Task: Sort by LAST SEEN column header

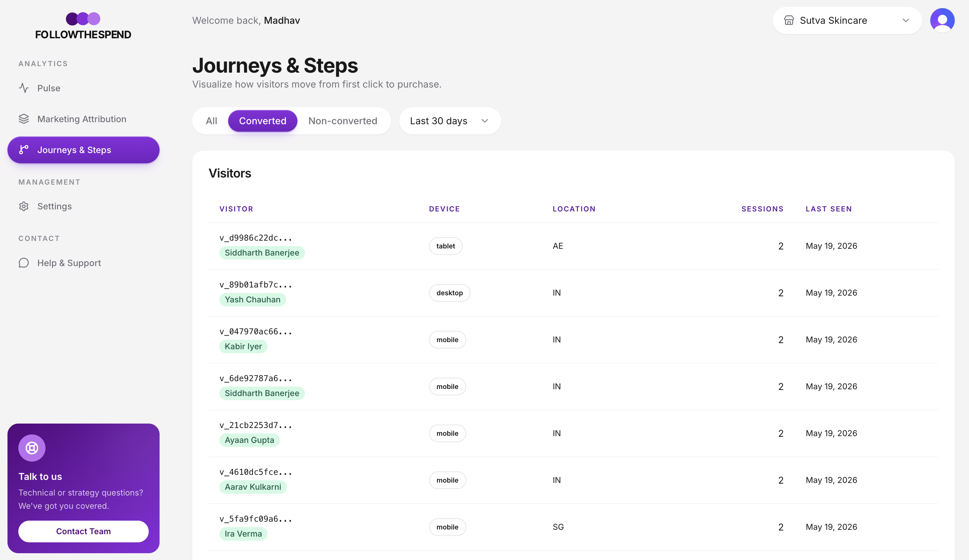Action: pyautogui.click(x=829, y=209)
